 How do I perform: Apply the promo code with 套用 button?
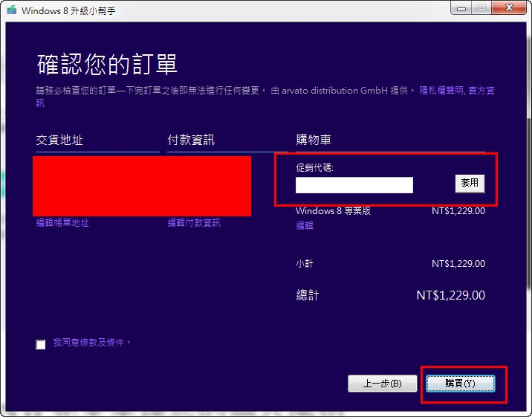point(470,184)
